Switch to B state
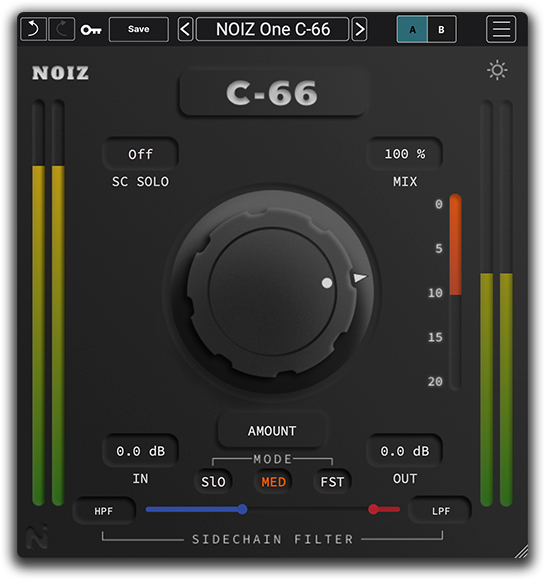This screenshot has height=580, width=545. (442, 30)
